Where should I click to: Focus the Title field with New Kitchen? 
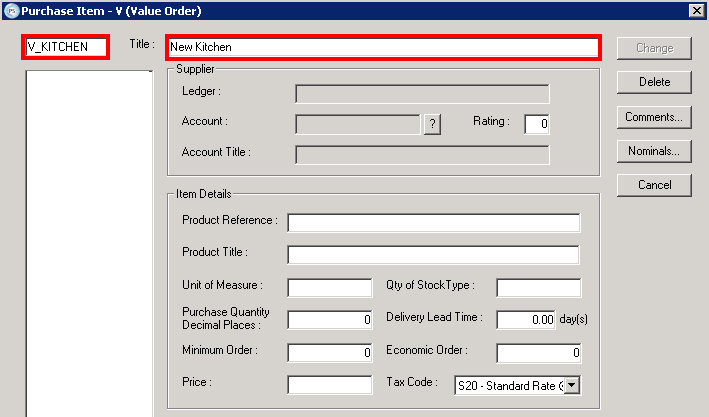(x=382, y=47)
